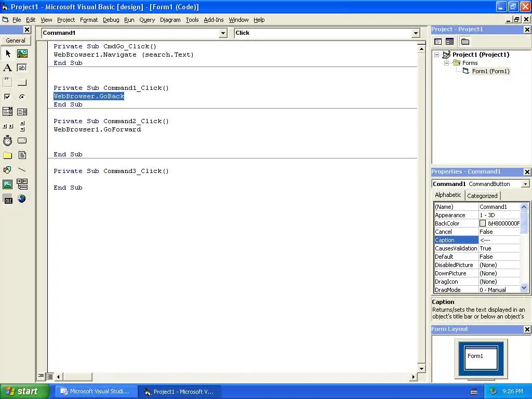532x399 pixels.
Task: Open the Run menu
Action: coord(129,20)
